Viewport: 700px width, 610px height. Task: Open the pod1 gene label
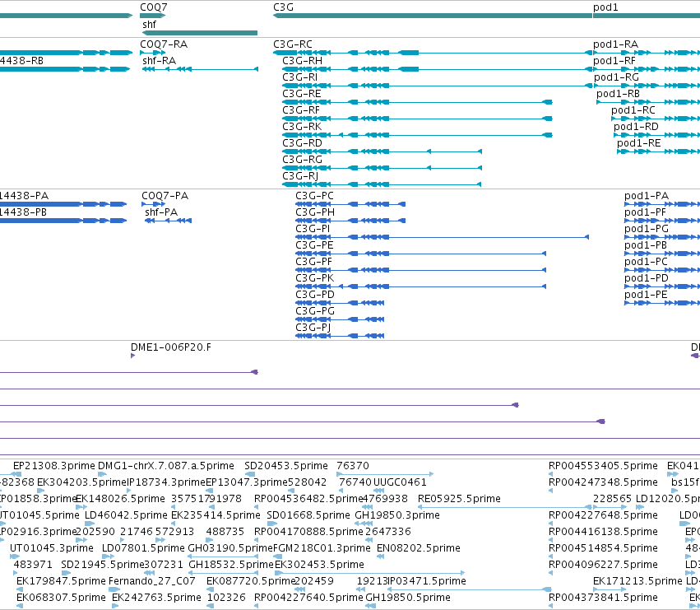point(605,7)
